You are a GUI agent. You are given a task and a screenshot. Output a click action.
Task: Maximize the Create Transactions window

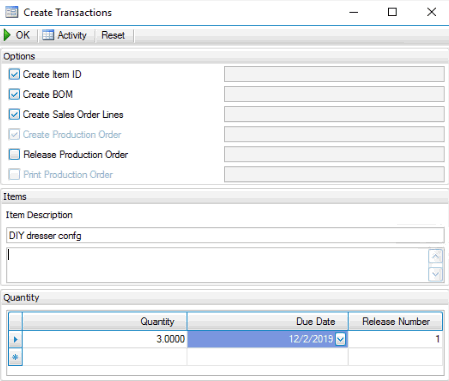click(392, 12)
